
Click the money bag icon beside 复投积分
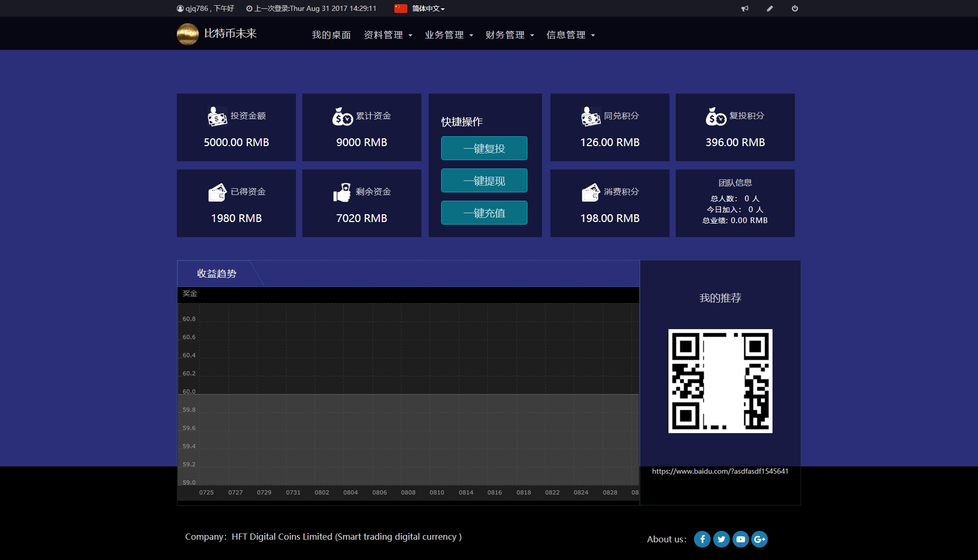click(716, 116)
